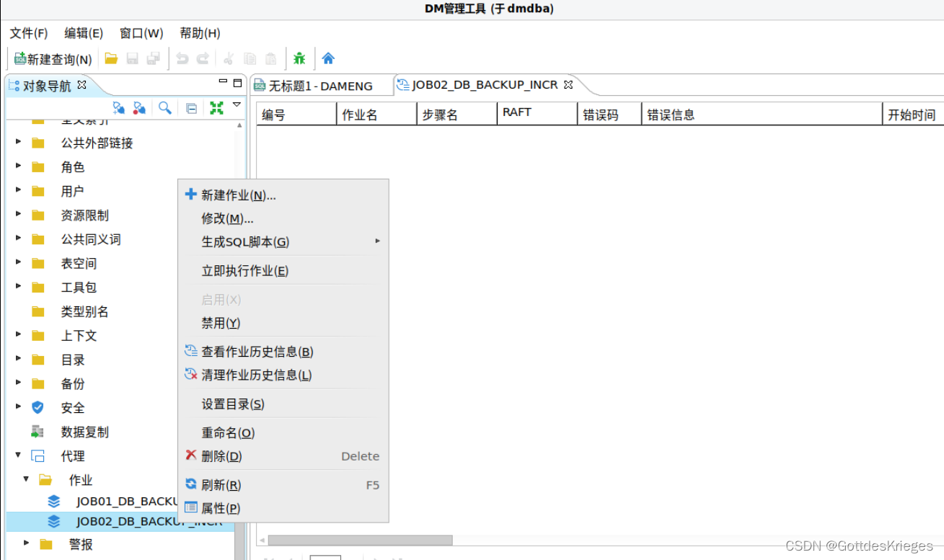Choose 属性(P) in the context menu

[283, 508]
